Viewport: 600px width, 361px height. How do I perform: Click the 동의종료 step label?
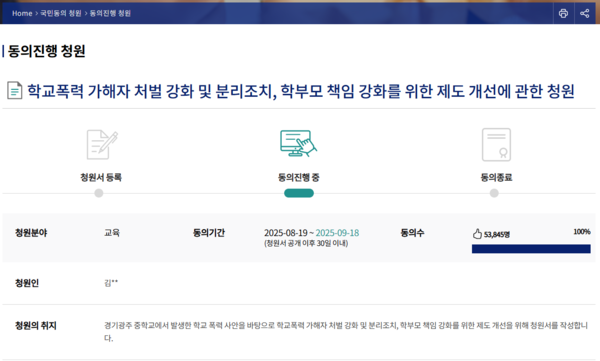point(496,177)
